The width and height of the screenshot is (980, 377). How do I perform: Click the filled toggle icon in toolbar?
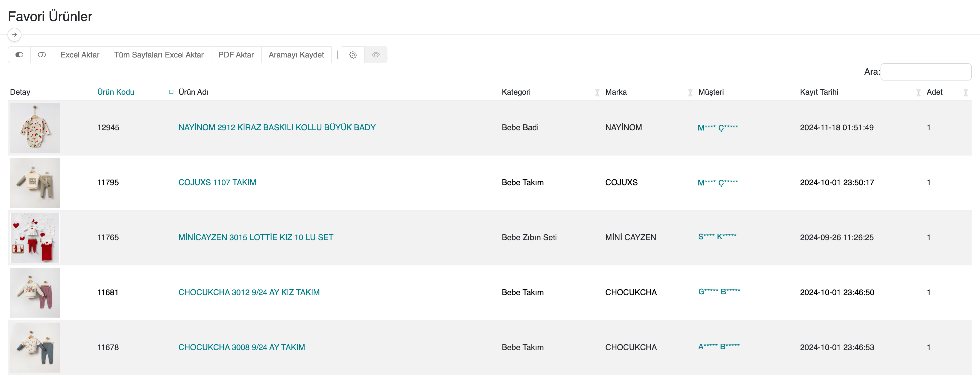[x=19, y=55]
